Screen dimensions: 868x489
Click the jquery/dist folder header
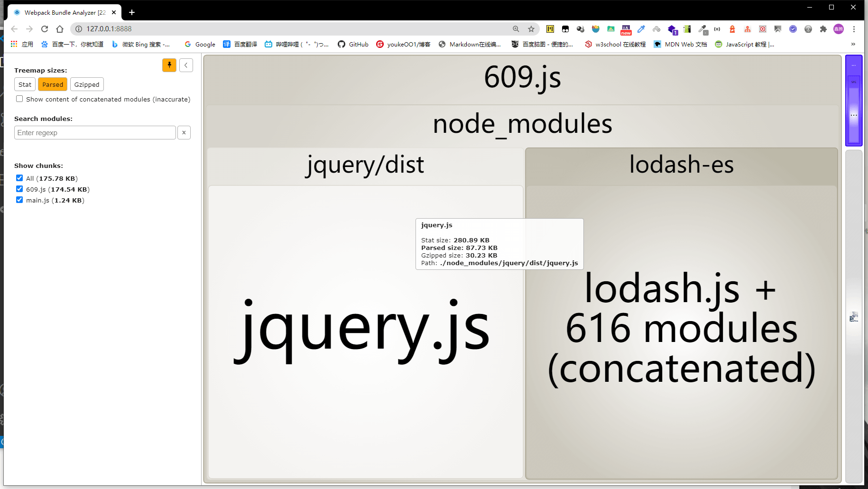(365, 165)
